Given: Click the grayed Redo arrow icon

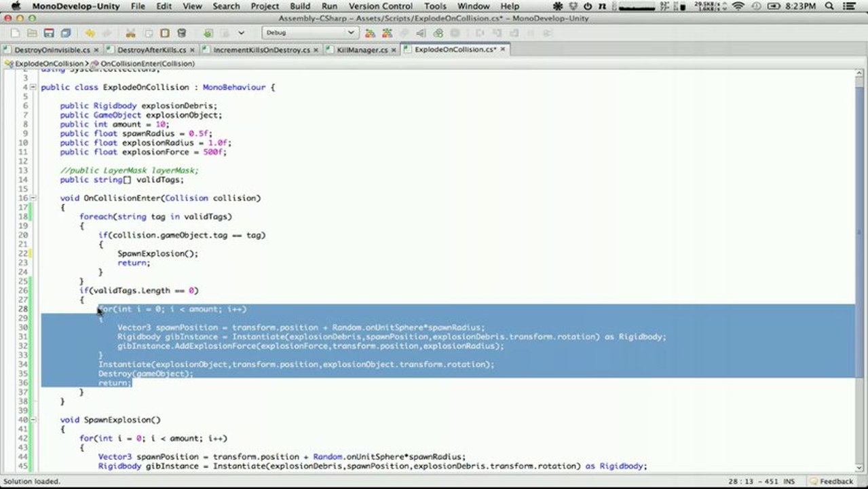Looking at the screenshot, I should 107,33.
